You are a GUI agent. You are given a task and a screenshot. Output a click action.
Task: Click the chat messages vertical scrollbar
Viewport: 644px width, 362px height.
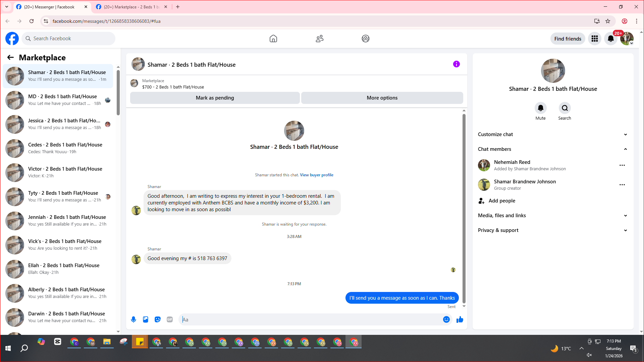pos(464,208)
